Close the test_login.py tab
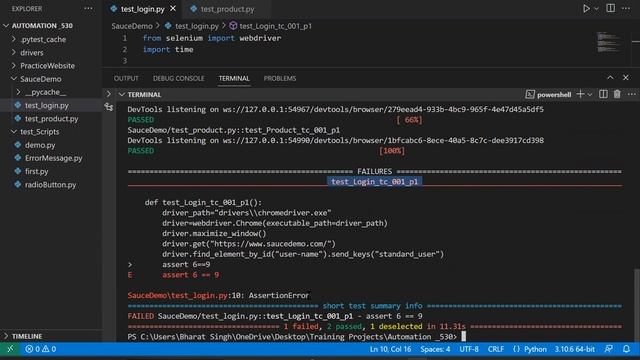This screenshot has width=640, height=360. tap(173, 9)
